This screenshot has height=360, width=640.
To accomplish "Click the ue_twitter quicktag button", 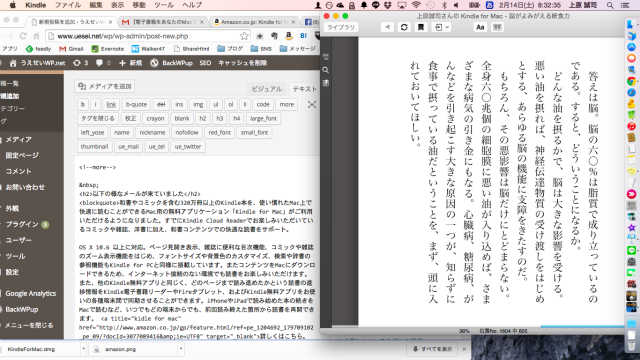I will tap(188, 147).
